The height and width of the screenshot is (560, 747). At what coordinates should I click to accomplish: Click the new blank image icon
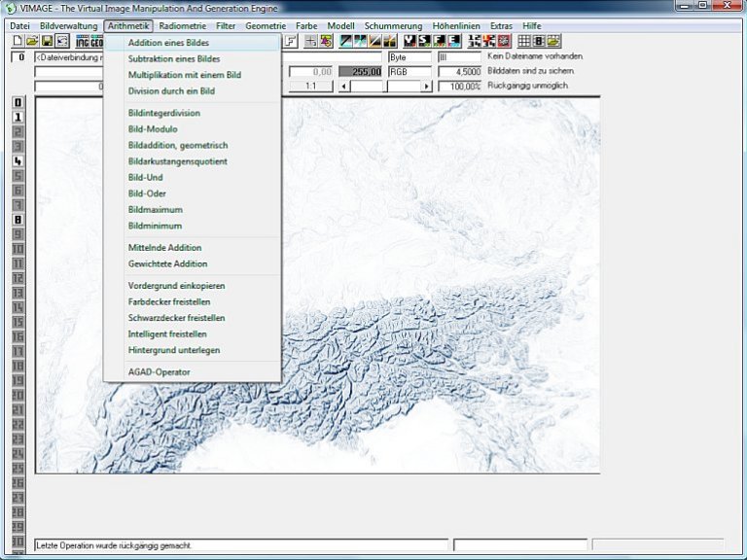click(x=17, y=42)
